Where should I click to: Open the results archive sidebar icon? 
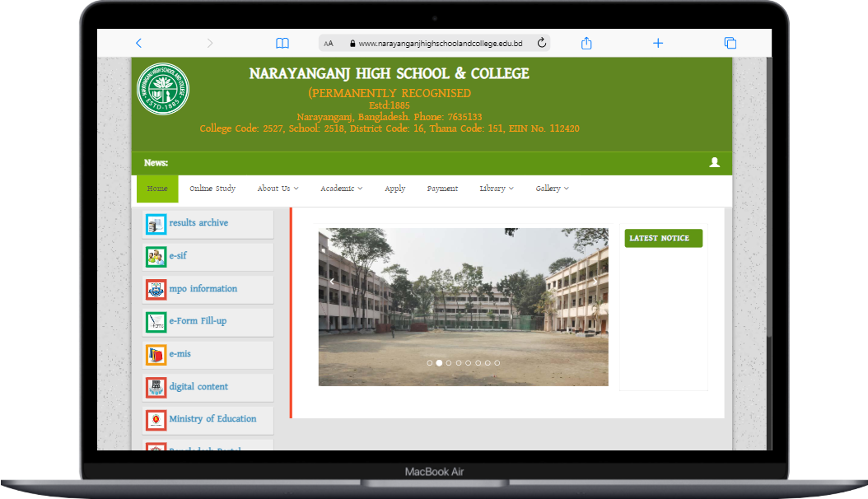click(156, 223)
